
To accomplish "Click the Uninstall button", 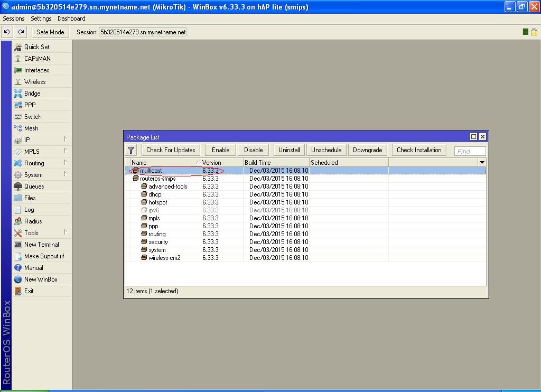I will click(289, 150).
